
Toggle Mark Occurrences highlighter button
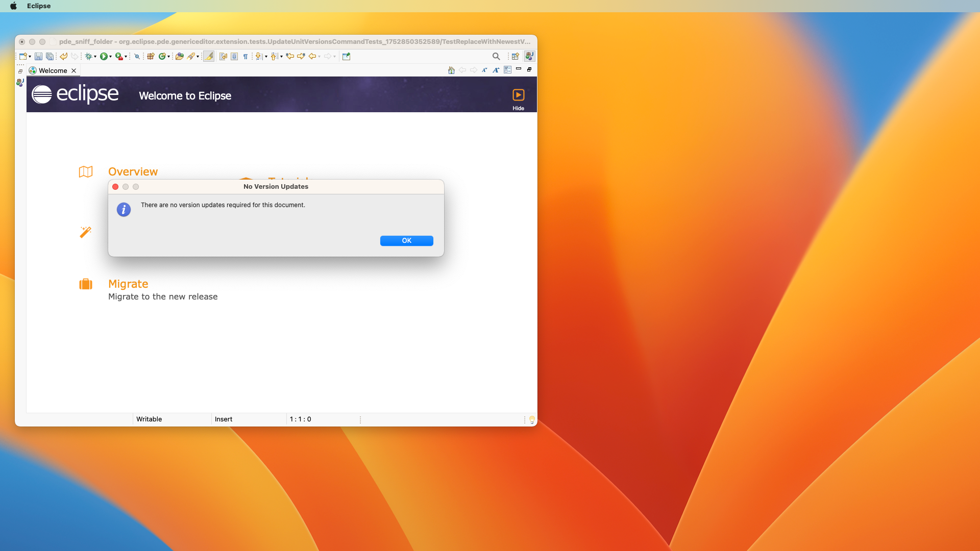[x=209, y=57]
